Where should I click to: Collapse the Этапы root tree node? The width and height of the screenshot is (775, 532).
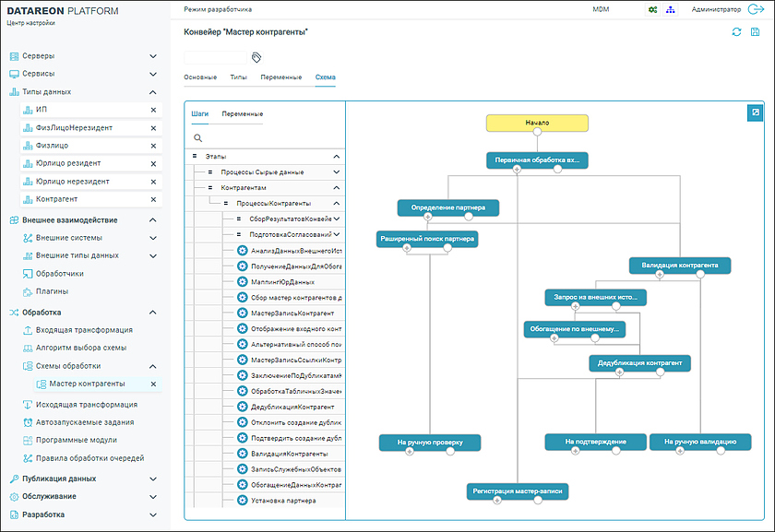[336, 157]
